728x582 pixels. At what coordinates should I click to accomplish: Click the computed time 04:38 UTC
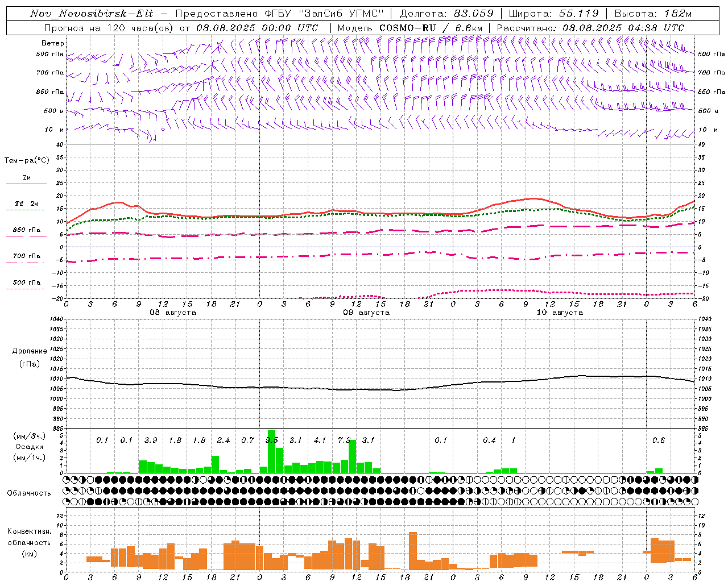655,28
